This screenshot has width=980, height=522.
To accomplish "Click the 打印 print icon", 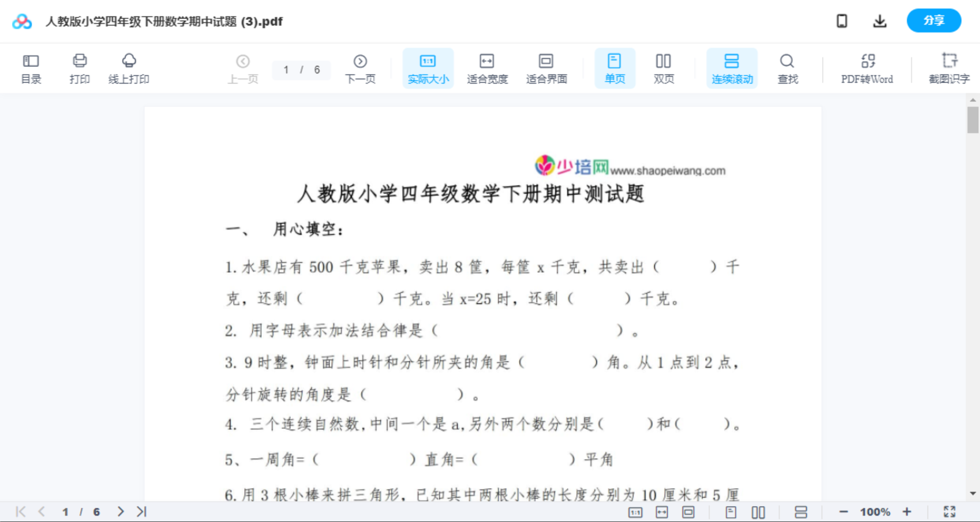I will point(79,68).
